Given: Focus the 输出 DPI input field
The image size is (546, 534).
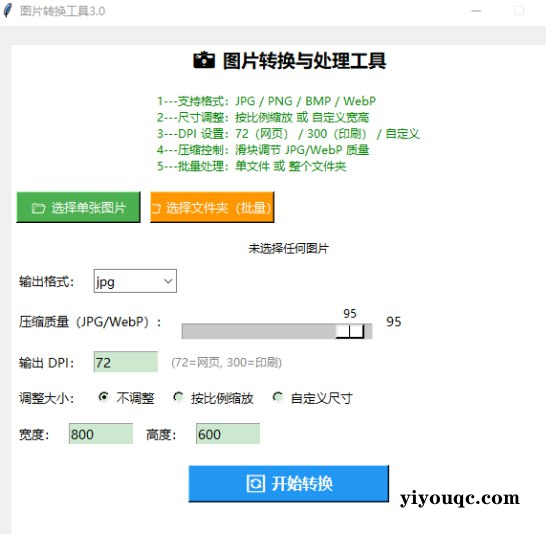Looking at the screenshot, I should tap(126, 362).
